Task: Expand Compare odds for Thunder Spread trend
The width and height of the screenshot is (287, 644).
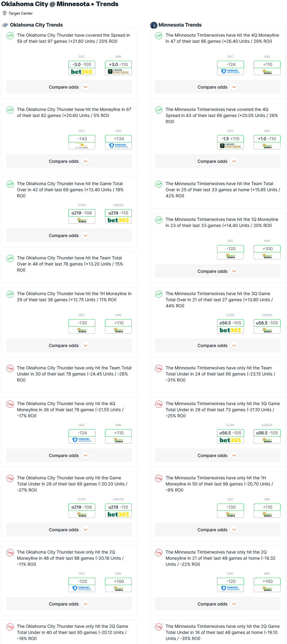Action: coord(69,87)
